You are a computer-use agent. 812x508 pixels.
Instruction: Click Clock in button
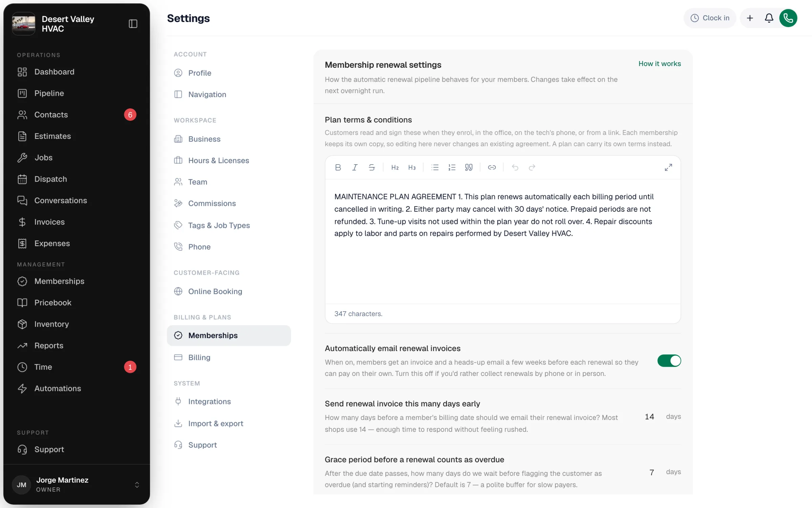pyautogui.click(x=710, y=18)
